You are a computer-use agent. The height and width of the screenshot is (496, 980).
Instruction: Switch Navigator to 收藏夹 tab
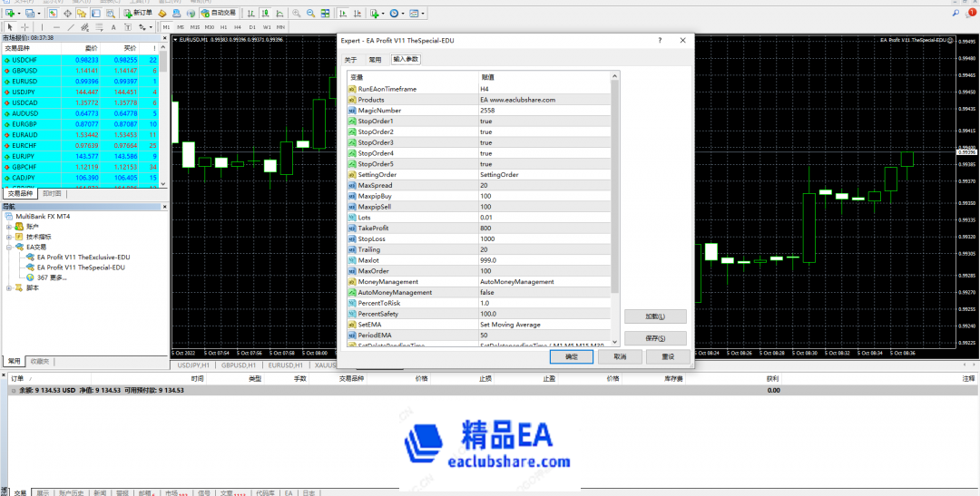point(41,361)
